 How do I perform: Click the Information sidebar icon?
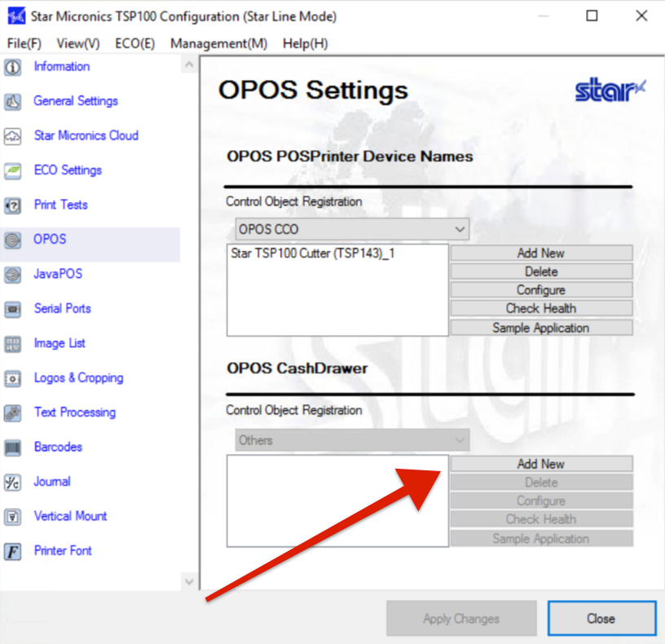(x=13, y=67)
